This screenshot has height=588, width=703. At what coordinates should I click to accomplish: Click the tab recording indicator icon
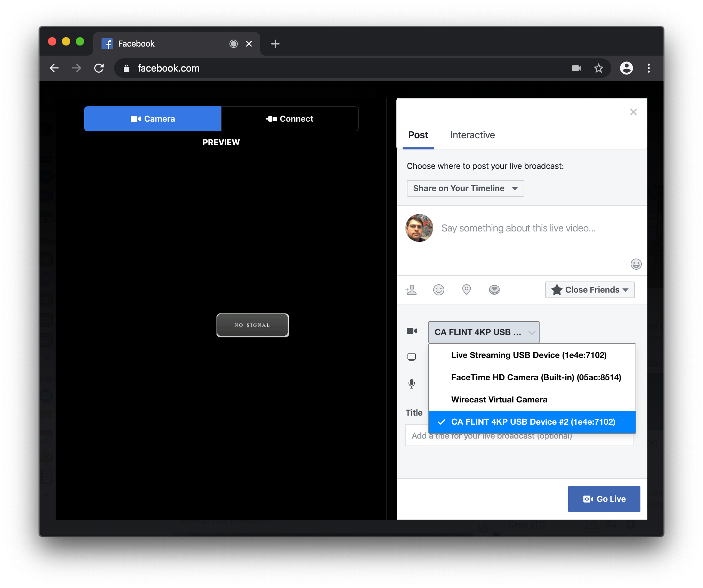234,44
